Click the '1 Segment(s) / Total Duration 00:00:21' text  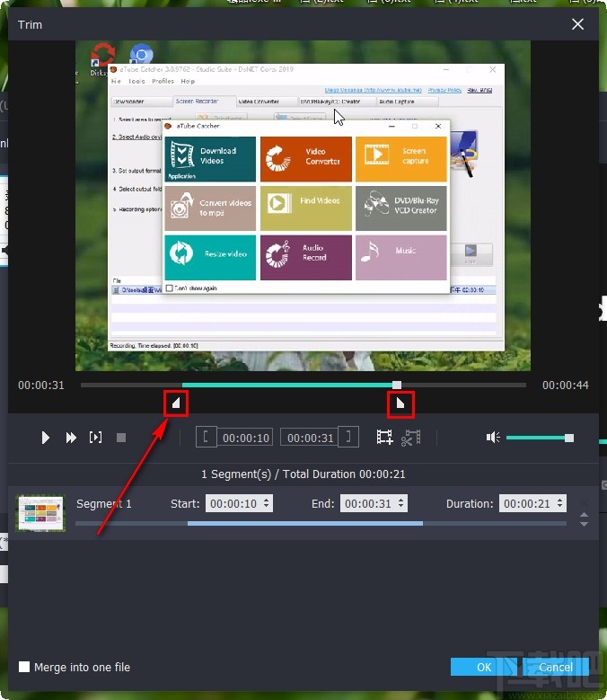click(303, 474)
